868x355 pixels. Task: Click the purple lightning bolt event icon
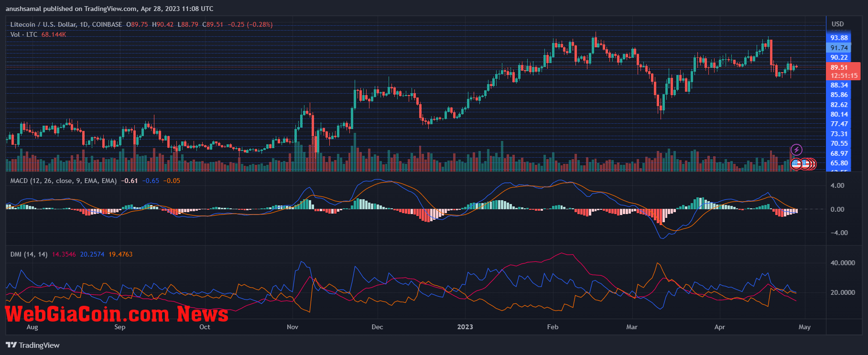[796, 150]
